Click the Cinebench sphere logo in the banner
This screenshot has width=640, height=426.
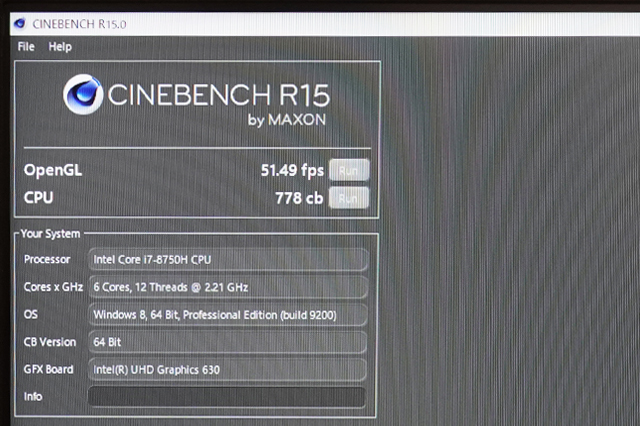click(x=82, y=95)
